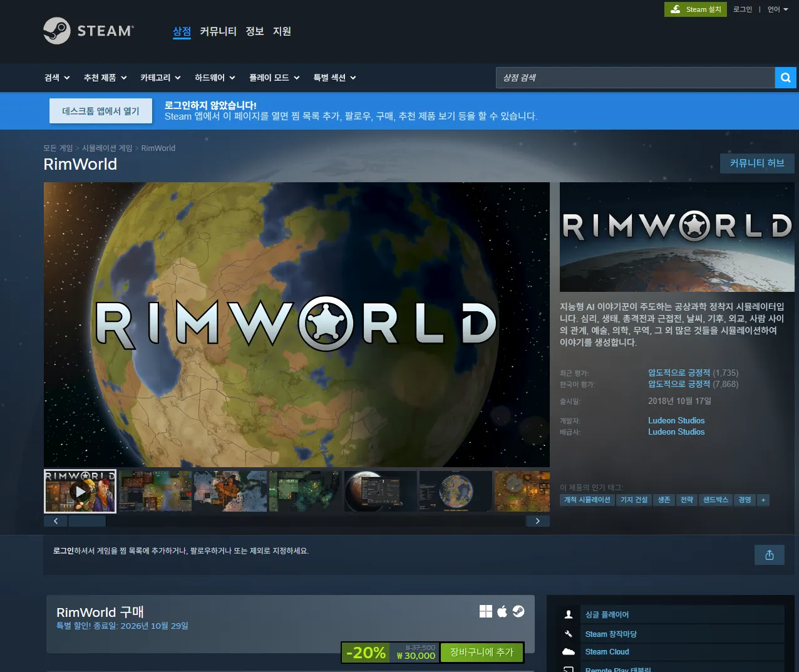Click the 로그인 link at top

click(743, 9)
